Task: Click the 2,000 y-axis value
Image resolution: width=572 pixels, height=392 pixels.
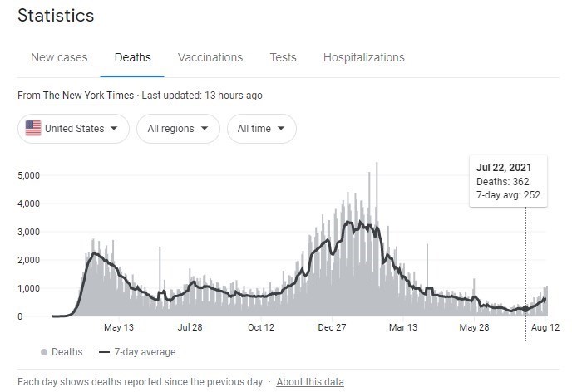Action: (x=28, y=260)
